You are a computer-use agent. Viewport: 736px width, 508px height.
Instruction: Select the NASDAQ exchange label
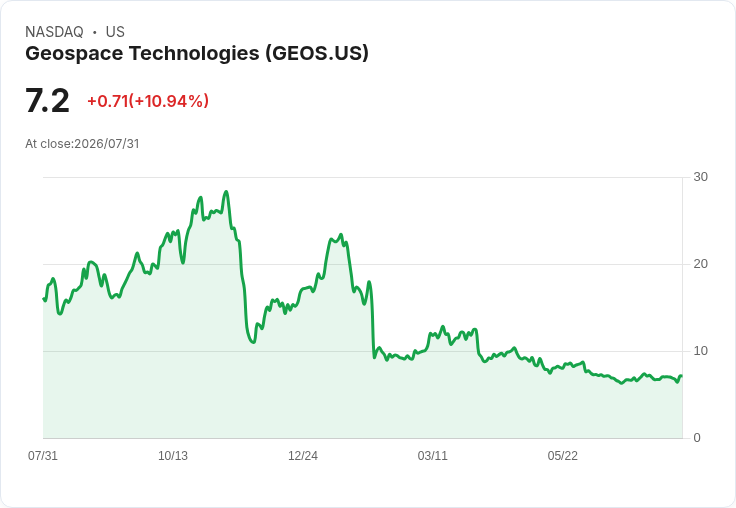[x=54, y=32]
